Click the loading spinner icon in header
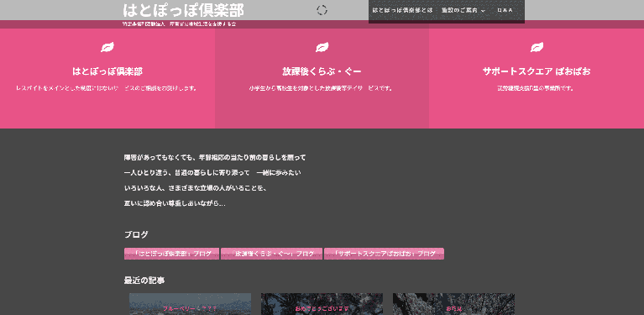This screenshot has height=315, width=644. click(x=322, y=11)
